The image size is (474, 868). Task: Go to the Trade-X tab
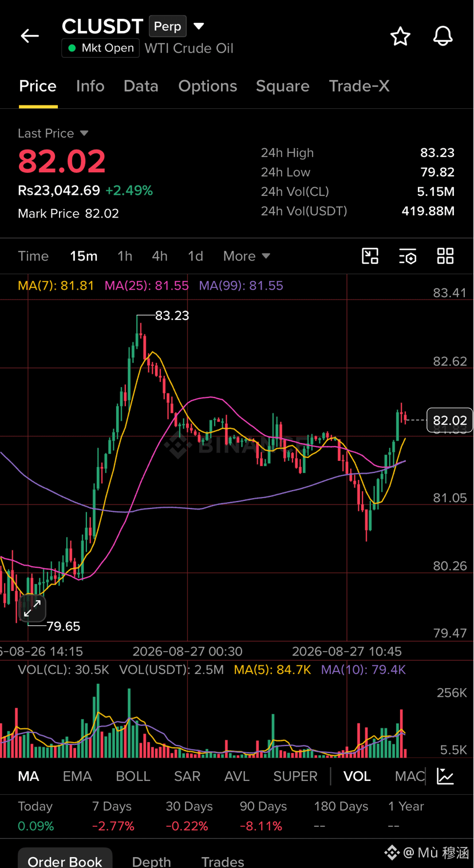coord(359,86)
